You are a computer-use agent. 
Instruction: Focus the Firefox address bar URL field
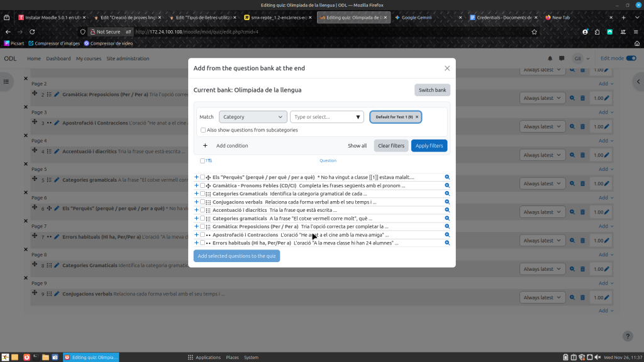[327, 31]
